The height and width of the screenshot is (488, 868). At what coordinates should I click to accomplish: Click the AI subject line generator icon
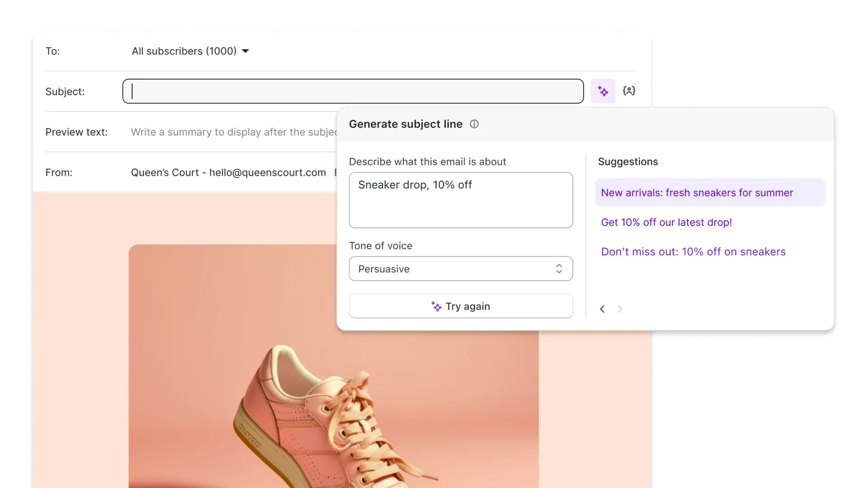tap(603, 90)
